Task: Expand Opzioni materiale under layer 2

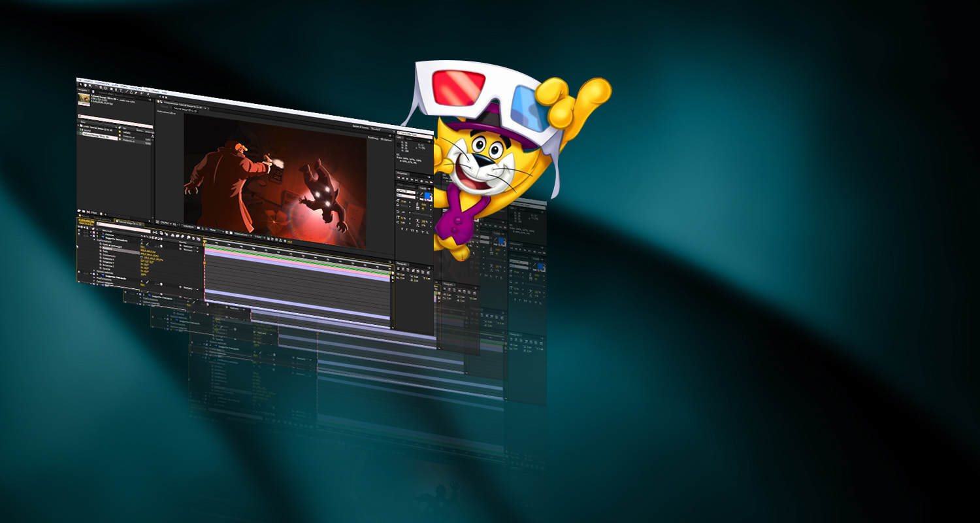Action: click(94, 270)
